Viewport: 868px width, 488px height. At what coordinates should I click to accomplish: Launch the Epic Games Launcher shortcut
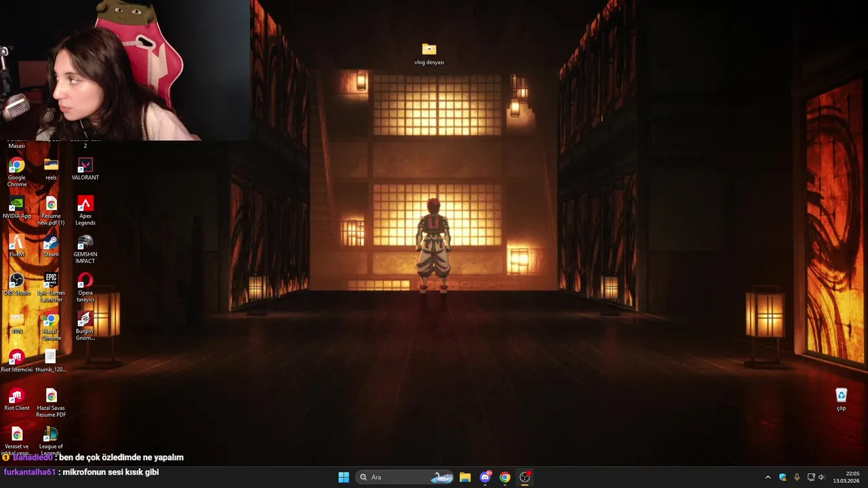(x=51, y=288)
